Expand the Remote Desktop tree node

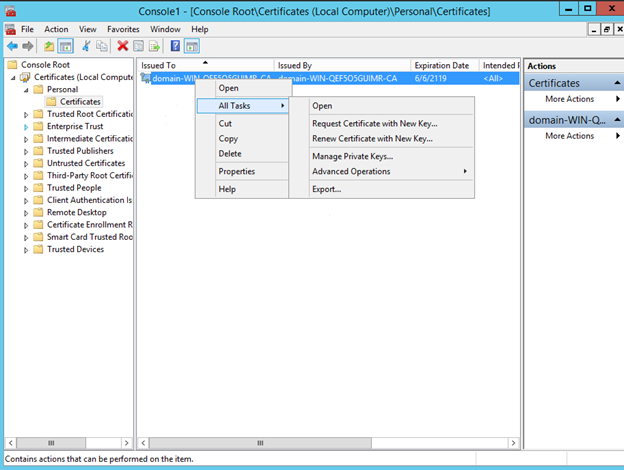(27, 212)
